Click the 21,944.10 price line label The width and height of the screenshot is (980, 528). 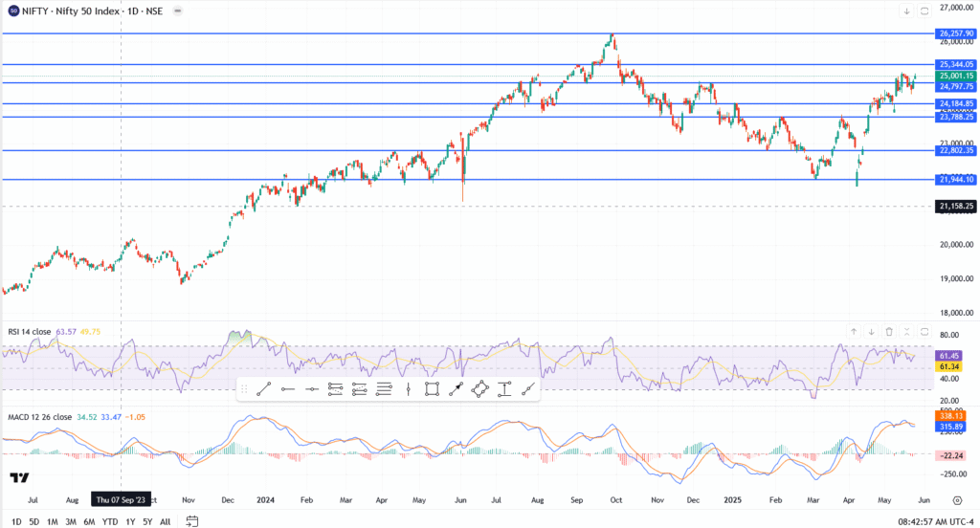click(x=956, y=179)
